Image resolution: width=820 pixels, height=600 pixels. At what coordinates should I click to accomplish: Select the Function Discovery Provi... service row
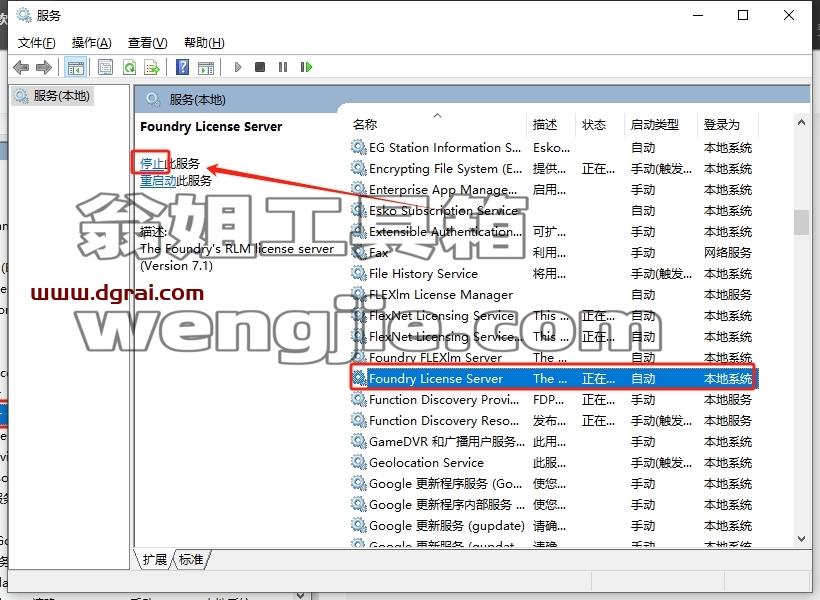click(x=554, y=400)
